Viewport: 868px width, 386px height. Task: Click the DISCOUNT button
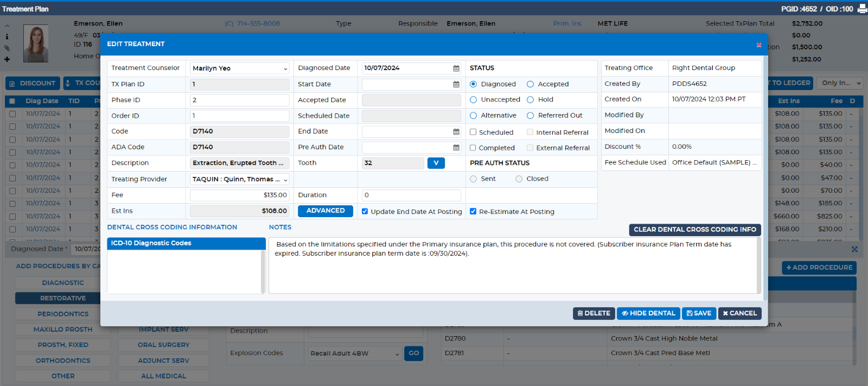coord(33,83)
